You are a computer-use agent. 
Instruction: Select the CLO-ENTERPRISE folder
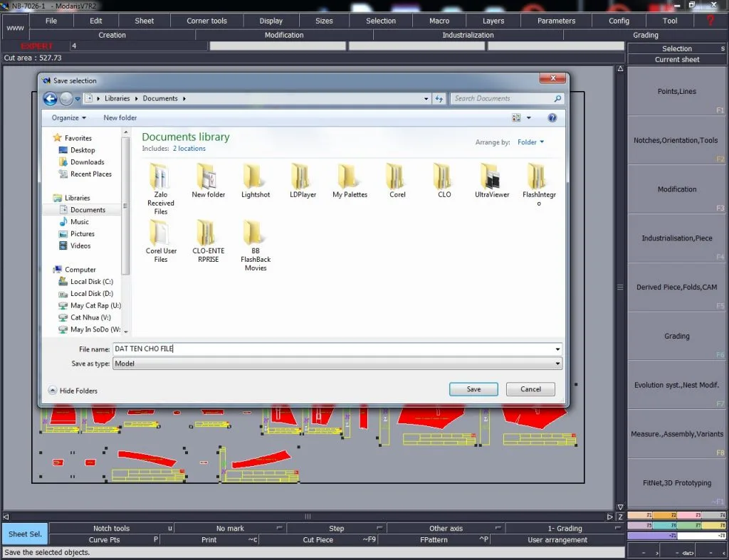(209, 241)
